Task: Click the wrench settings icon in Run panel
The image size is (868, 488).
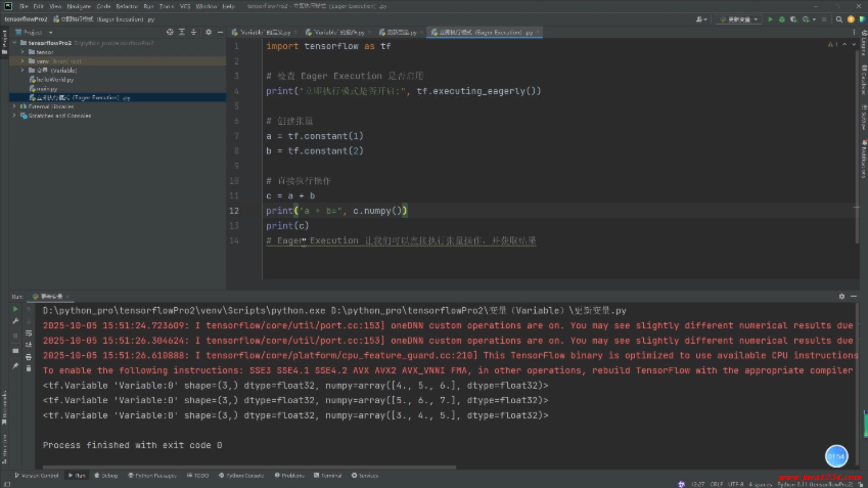Action: (x=15, y=321)
